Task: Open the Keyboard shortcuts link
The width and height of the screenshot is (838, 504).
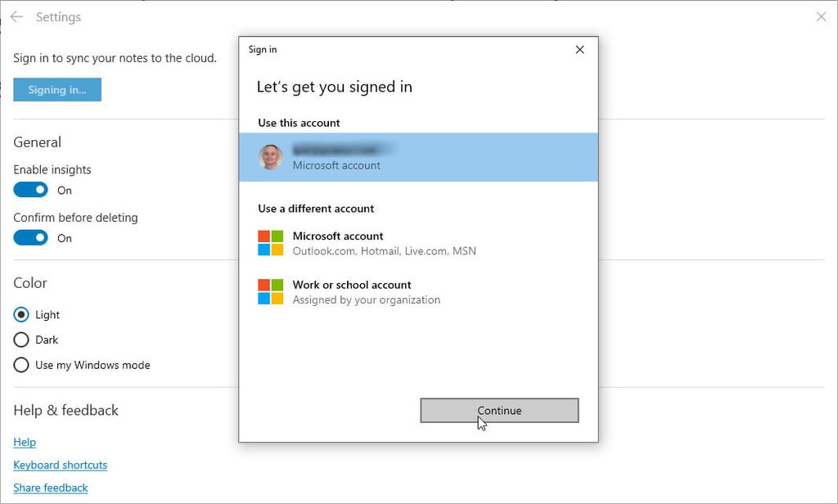Action: [x=61, y=465]
